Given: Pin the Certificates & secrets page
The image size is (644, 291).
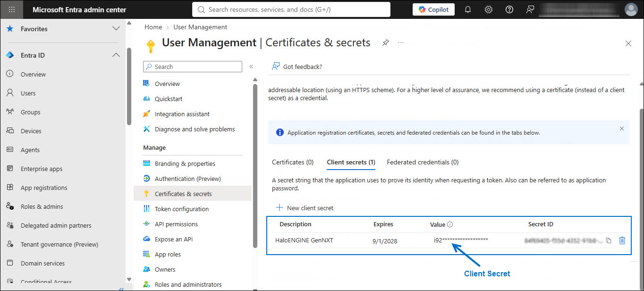Looking at the screenshot, I should coord(385,43).
